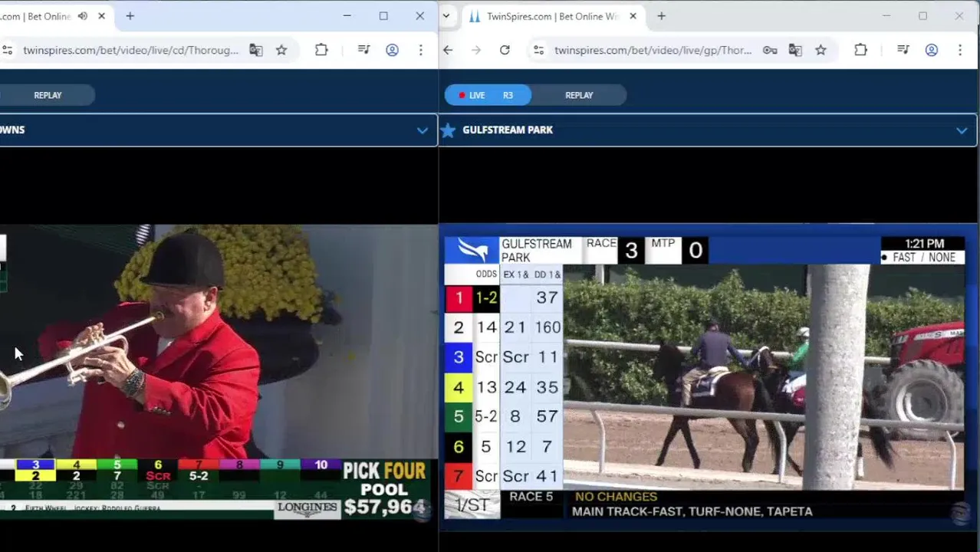
Task: Close the left window's TwinSpires tab
Action: pyautogui.click(x=101, y=16)
